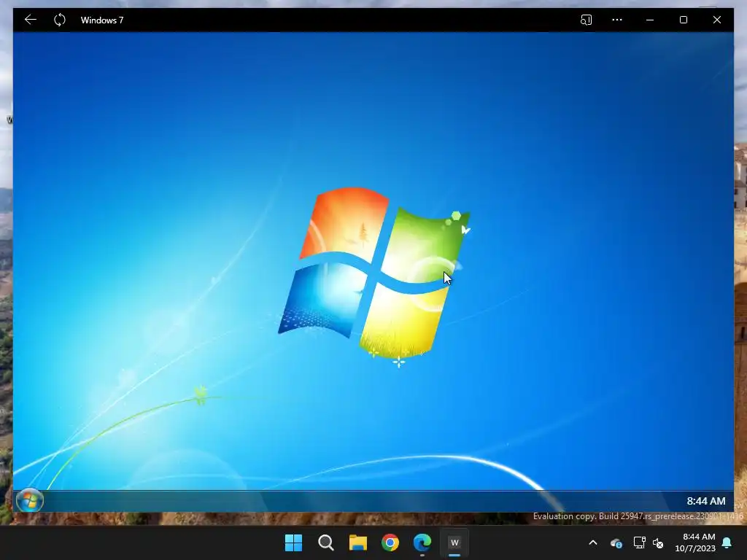747x560 pixels.
Task: Select the Windows 7 app icon in the taskbar
Action: coord(454,542)
